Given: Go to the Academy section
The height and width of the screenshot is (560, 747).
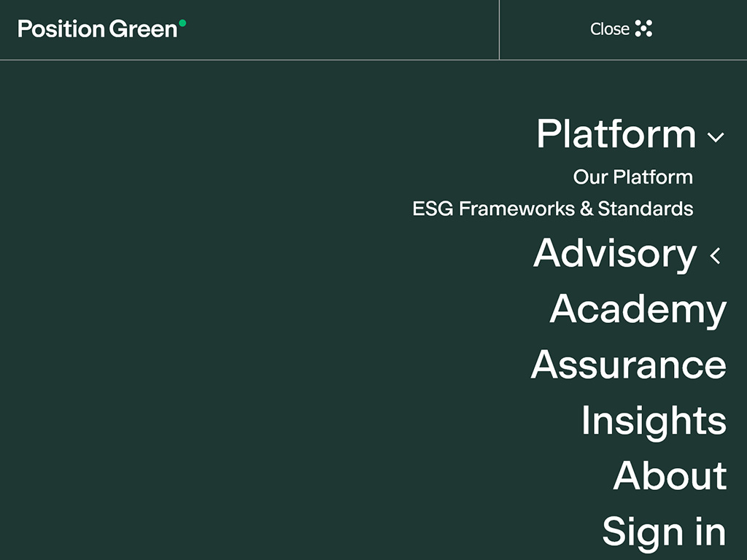Looking at the screenshot, I should [638, 309].
